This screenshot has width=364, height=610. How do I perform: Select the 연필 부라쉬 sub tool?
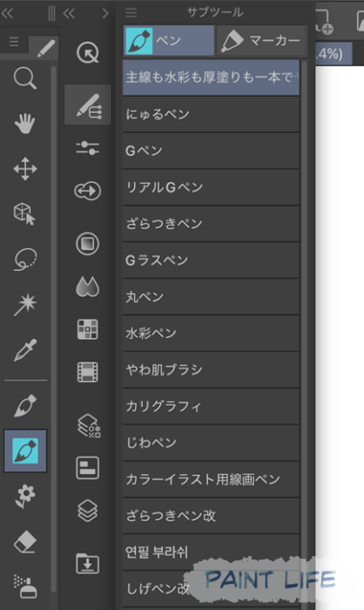[x=211, y=552]
